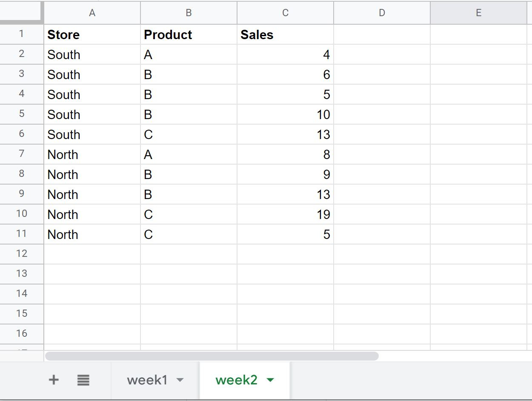Select the first South cell
The image size is (532, 401).
pyautogui.click(x=92, y=54)
